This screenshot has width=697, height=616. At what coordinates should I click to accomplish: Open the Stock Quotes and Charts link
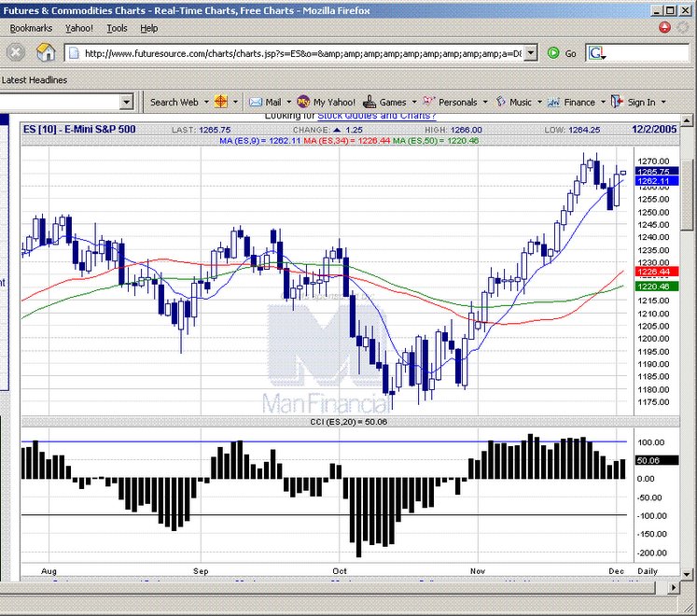coord(377,116)
